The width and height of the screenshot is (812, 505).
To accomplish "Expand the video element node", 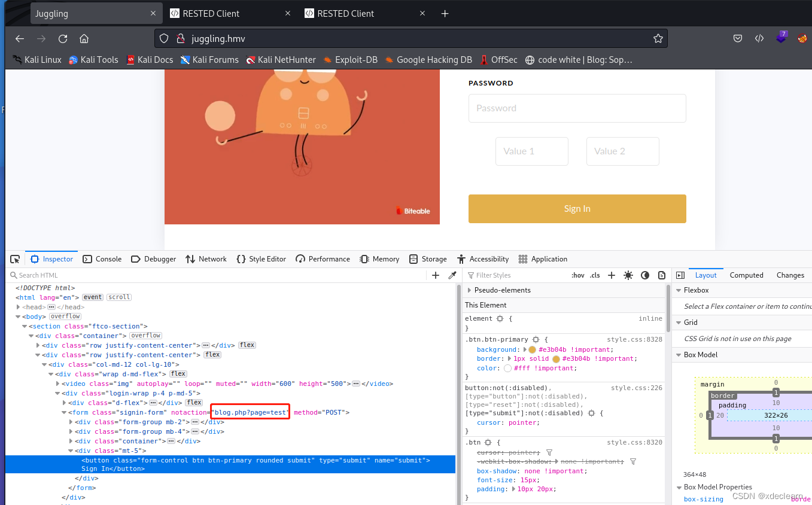I will pos(58,384).
